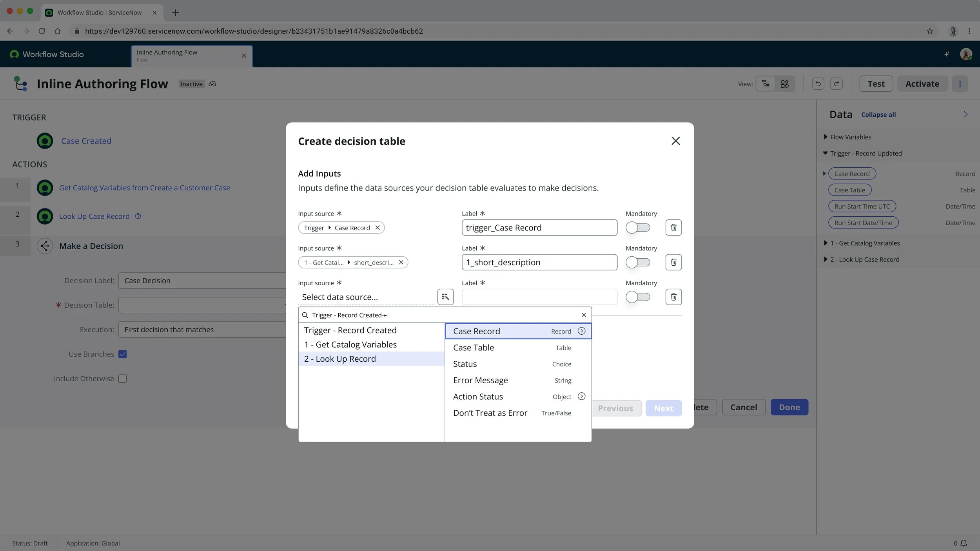Drill into Case Record with arrow icon
The height and width of the screenshot is (551, 980).
tap(581, 331)
